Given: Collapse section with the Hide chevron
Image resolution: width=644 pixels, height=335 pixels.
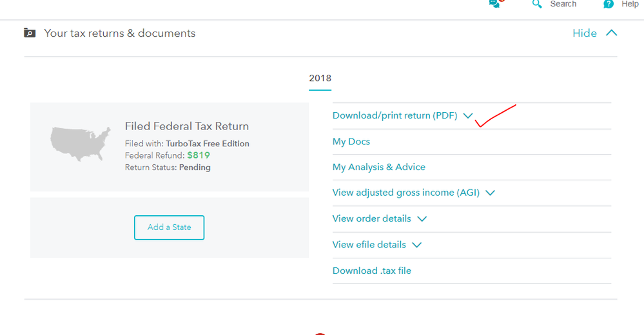Looking at the screenshot, I should 612,33.
